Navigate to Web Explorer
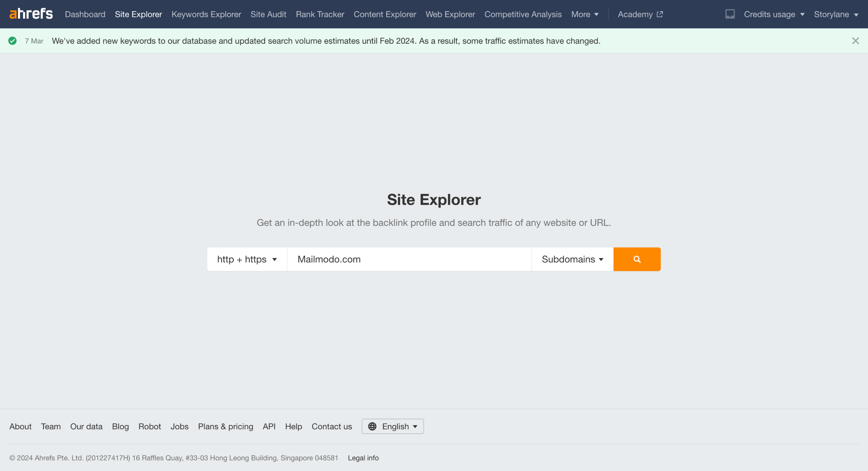This screenshot has width=868, height=471. [450, 14]
